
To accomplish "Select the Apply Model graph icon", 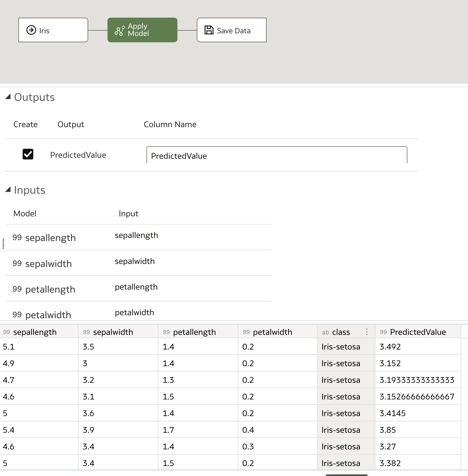I will tap(120, 30).
